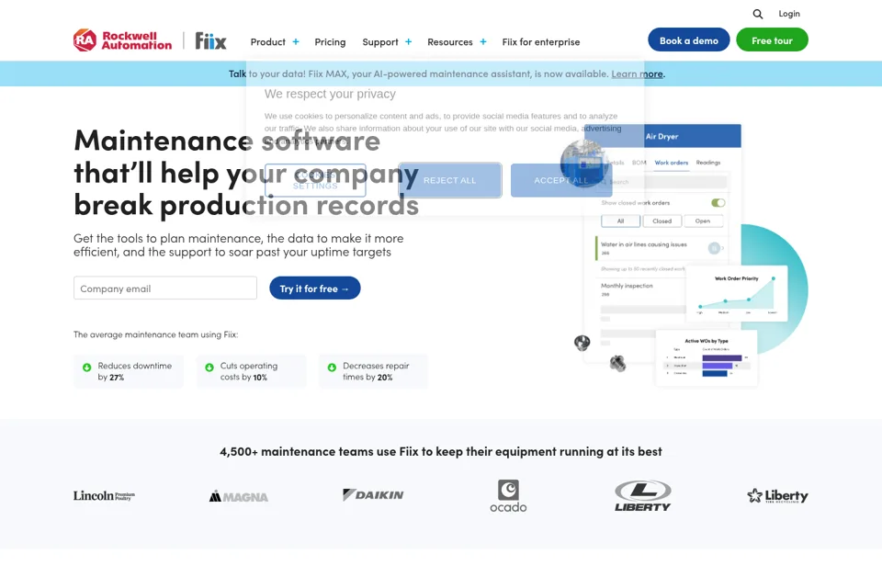
Task: Click Try it for free button
Action: [x=315, y=288]
